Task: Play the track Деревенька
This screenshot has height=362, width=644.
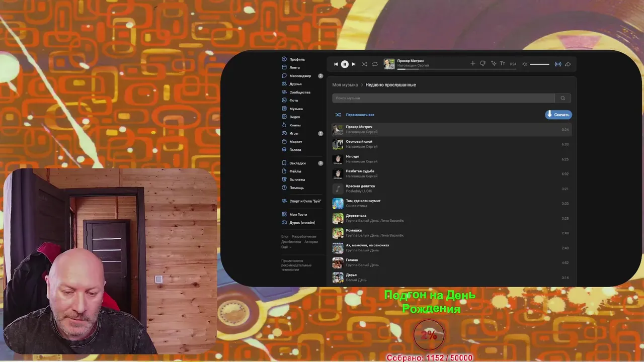Action: tap(451, 219)
